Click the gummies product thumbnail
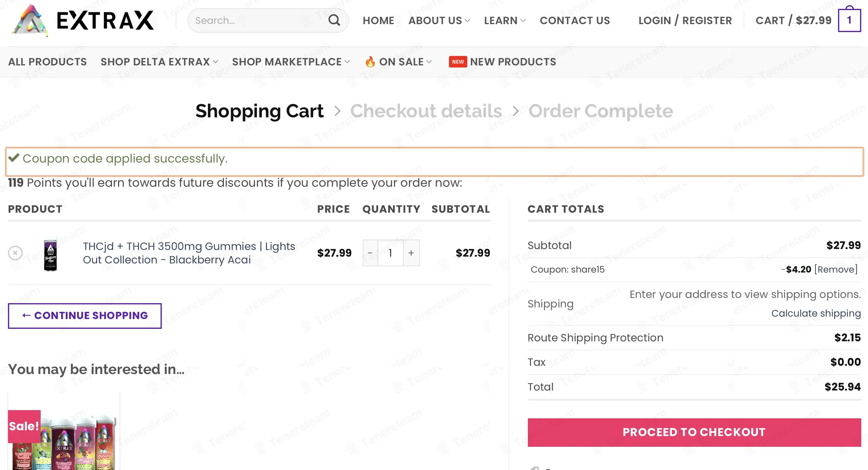This screenshot has height=470, width=868. click(x=50, y=255)
